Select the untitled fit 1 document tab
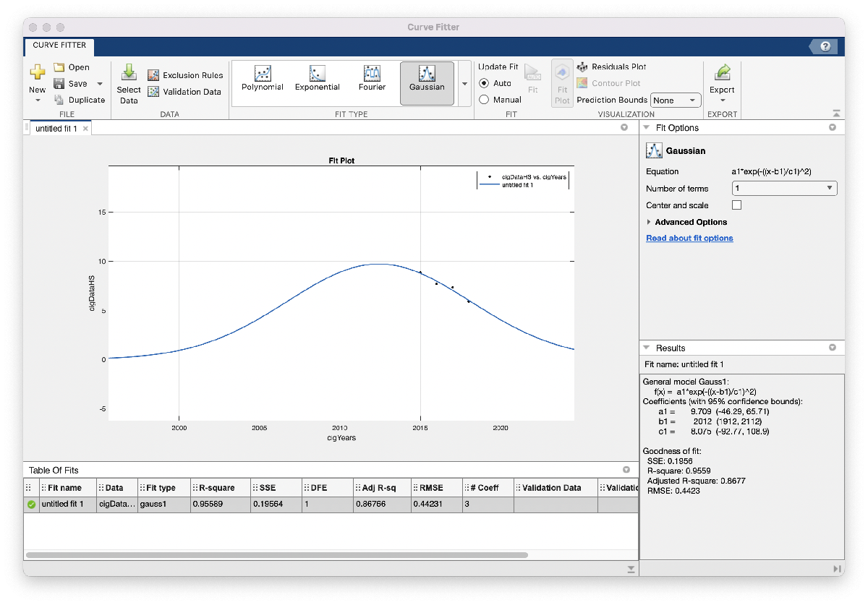 tap(56, 129)
